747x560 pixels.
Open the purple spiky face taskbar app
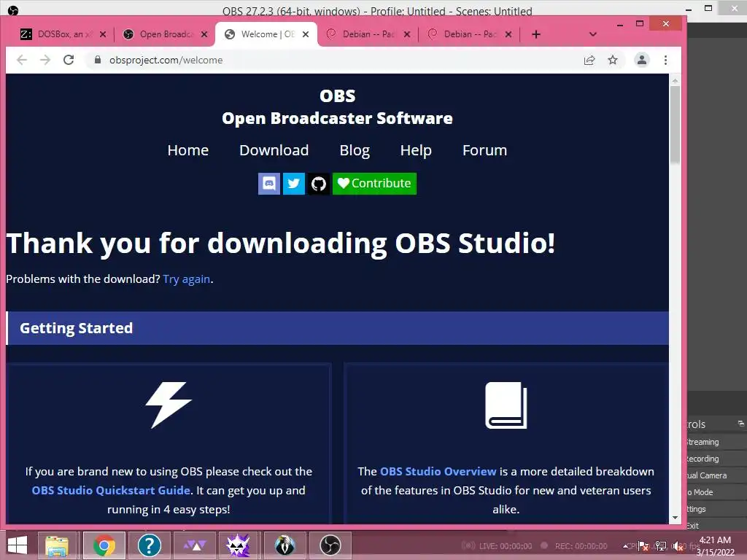point(239,545)
